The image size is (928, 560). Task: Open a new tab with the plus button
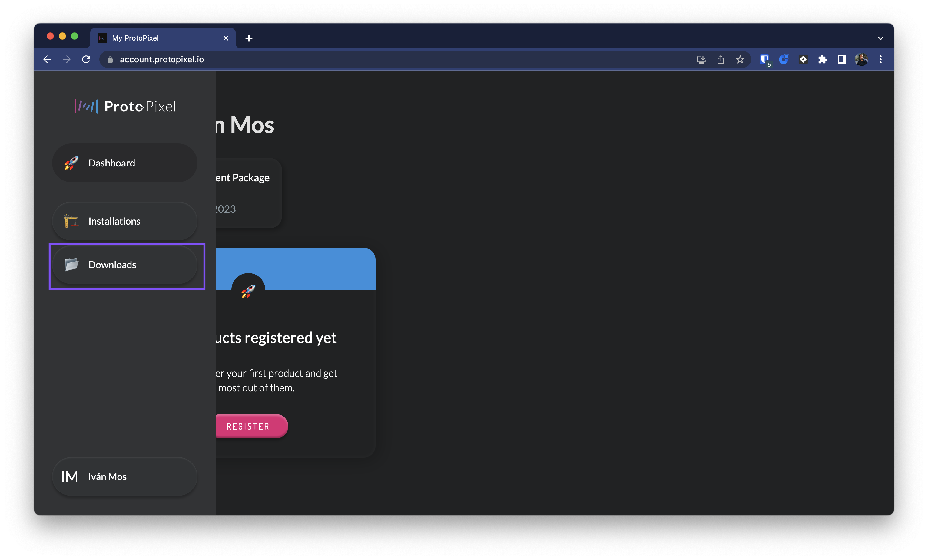click(x=249, y=38)
